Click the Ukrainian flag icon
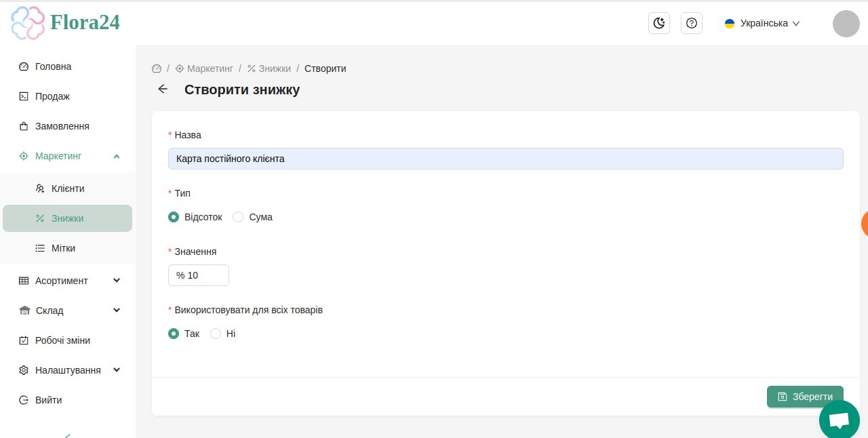Image resolution: width=868 pixels, height=438 pixels. tap(730, 23)
